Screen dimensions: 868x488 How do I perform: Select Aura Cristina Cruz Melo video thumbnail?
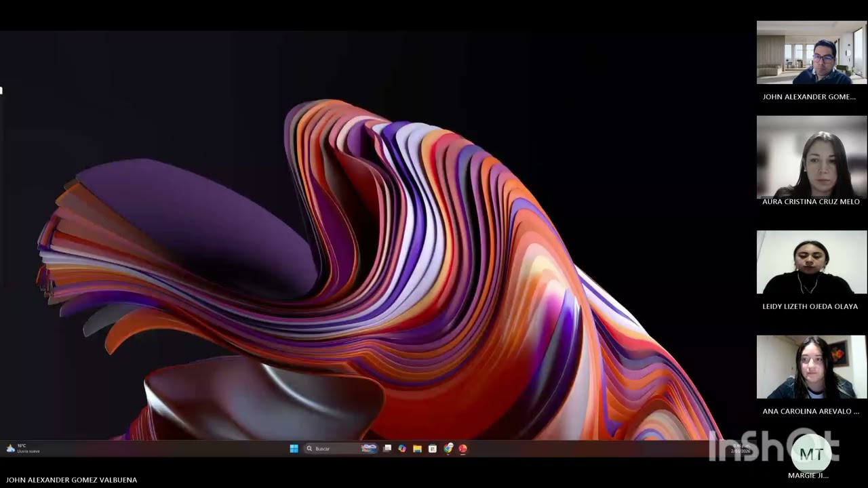coord(812,157)
